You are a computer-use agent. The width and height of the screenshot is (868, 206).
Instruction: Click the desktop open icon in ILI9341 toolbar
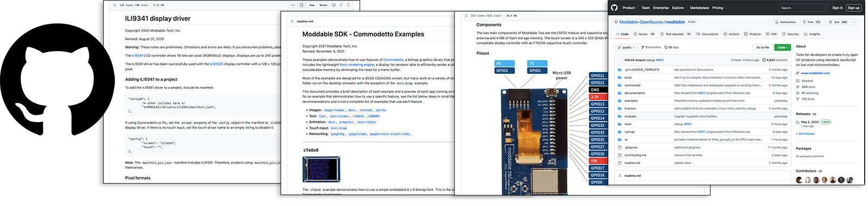point(334,5)
